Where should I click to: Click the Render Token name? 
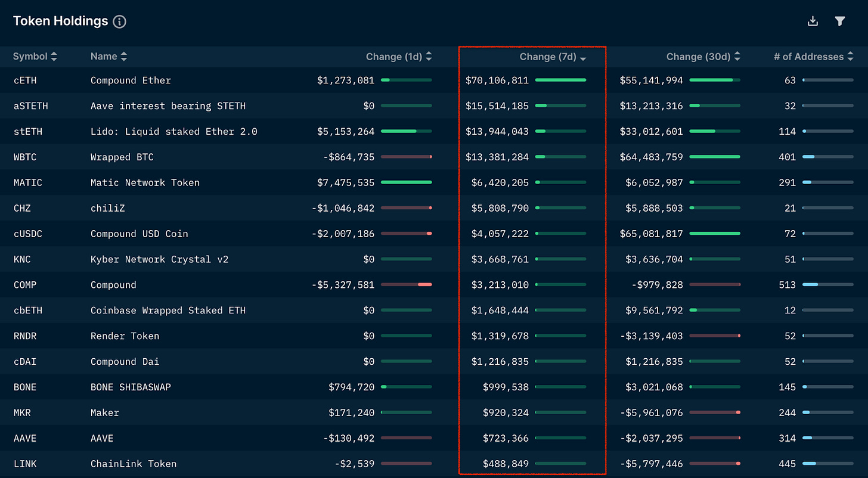[x=125, y=337]
